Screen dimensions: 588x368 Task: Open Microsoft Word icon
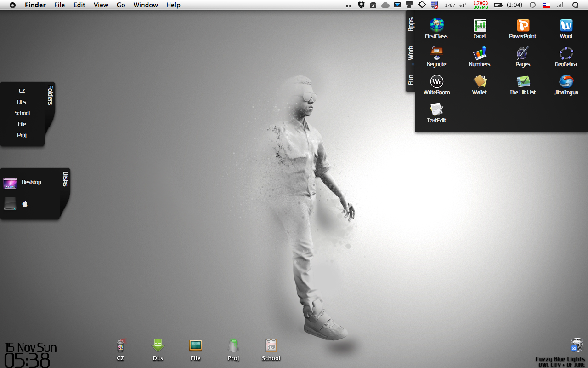(x=566, y=29)
